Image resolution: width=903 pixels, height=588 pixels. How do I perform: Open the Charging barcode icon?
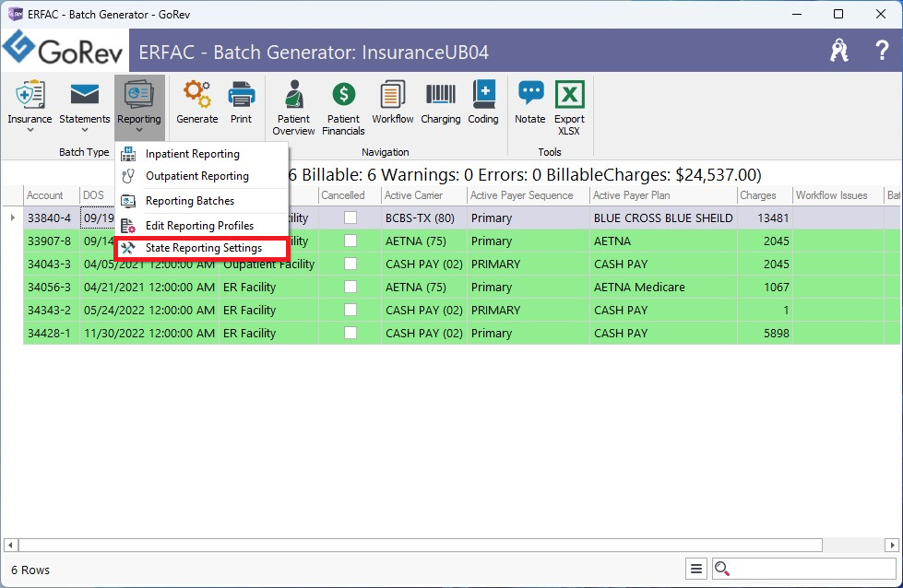pos(441,101)
